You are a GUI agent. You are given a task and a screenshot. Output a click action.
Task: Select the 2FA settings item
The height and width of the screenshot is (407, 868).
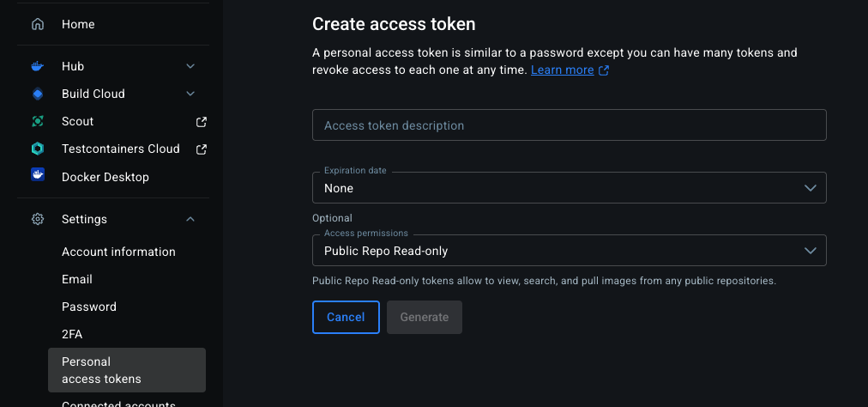[72, 334]
